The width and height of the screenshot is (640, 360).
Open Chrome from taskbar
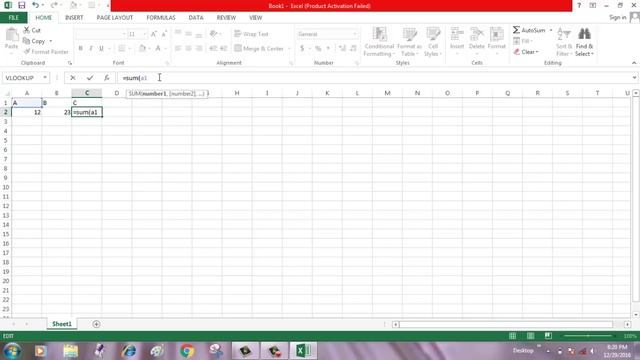tap(187, 351)
